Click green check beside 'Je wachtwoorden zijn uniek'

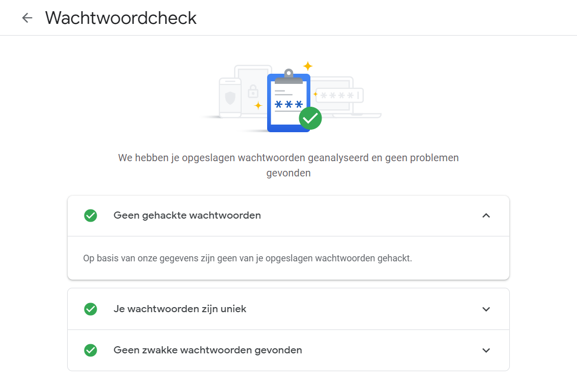click(91, 309)
